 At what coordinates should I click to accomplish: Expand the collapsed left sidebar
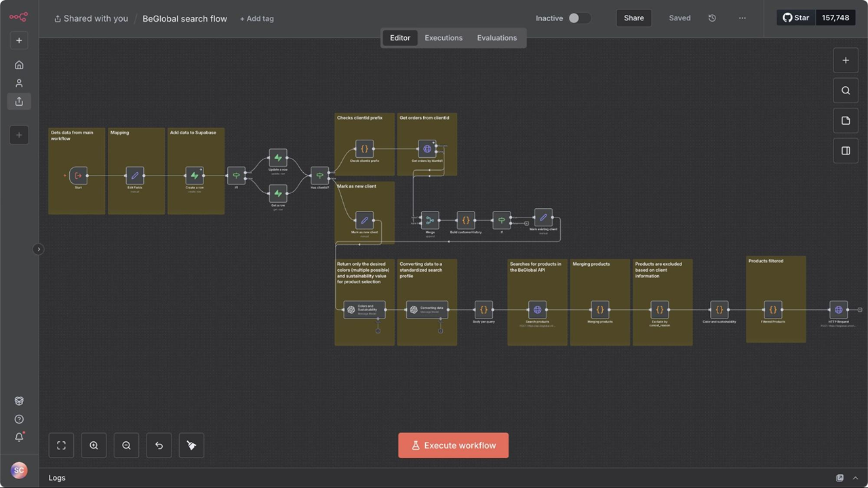39,249
